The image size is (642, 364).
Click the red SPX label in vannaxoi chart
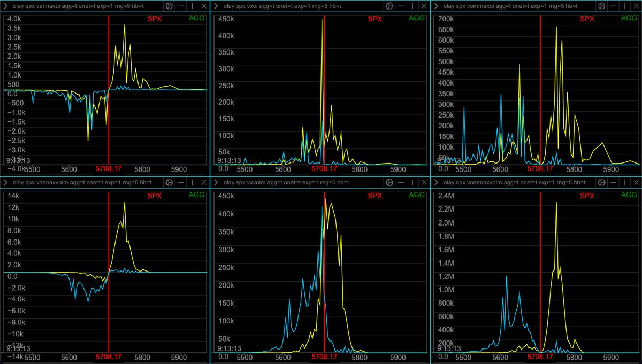pos(155,19)
